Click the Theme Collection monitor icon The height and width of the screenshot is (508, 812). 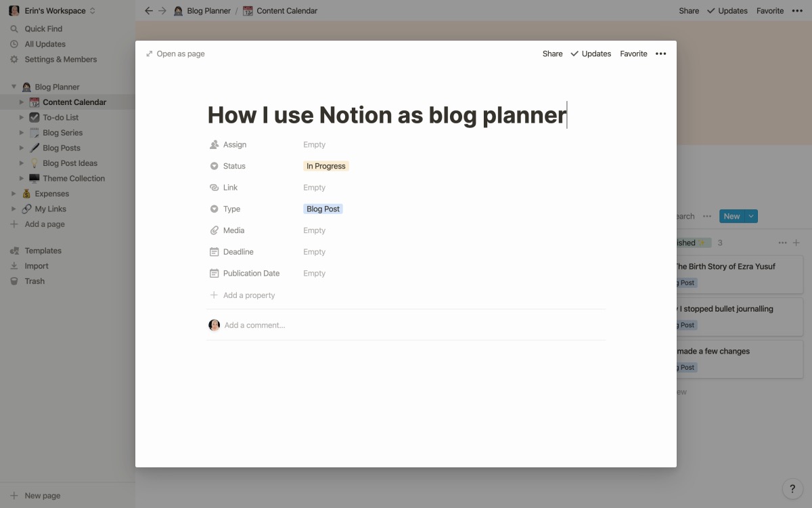click(35, 179)
